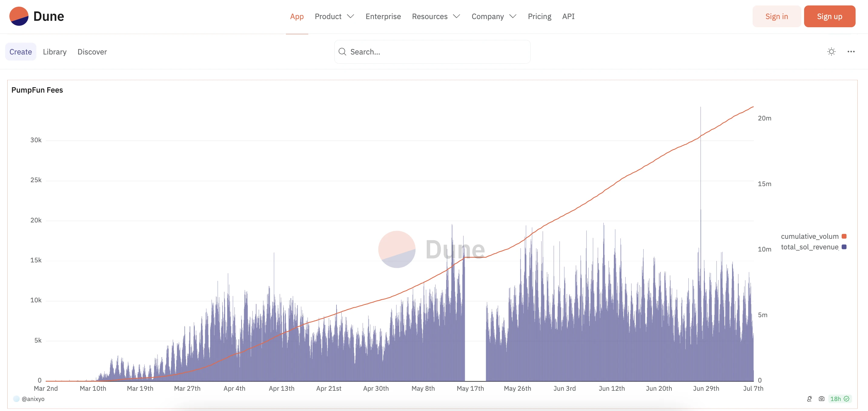
Task: Expand the Product dropdown menu
Action: pos(334,16)
